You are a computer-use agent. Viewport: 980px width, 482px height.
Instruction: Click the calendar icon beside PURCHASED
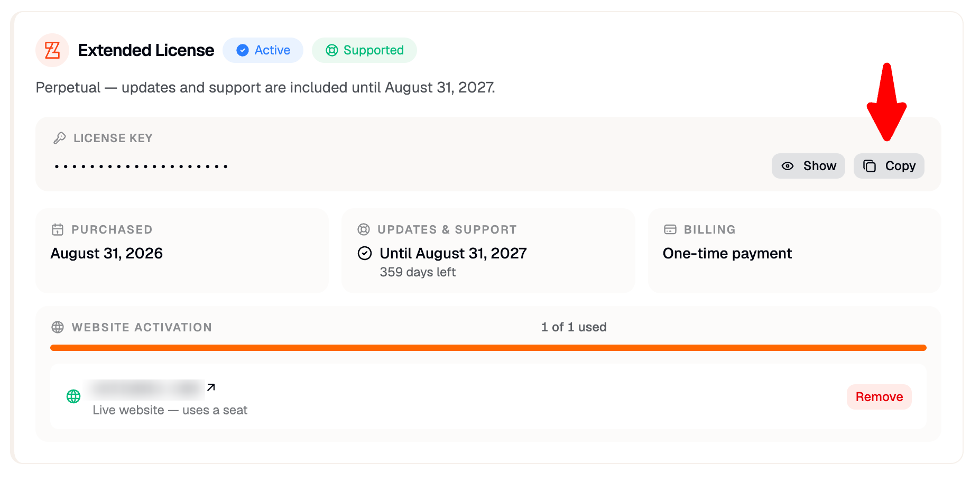[58, 229]
